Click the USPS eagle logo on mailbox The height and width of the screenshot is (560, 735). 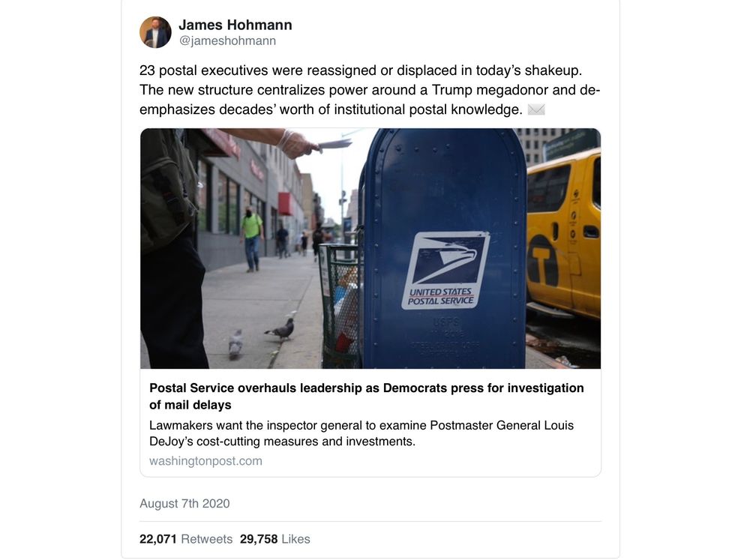[445, 271]
